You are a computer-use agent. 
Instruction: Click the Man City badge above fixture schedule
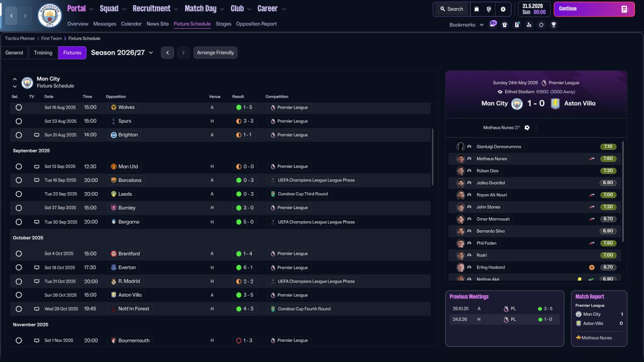click(27, 82)
